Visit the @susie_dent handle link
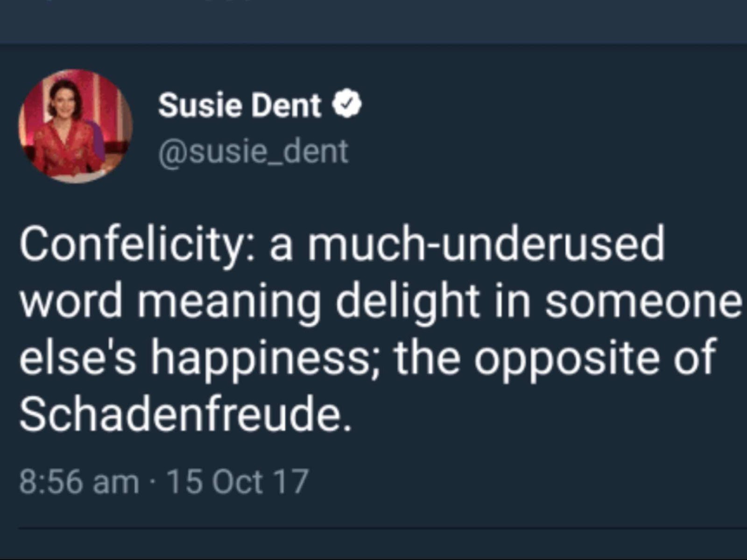The width and height of the screenshot is (747, 560). [254, 152]
